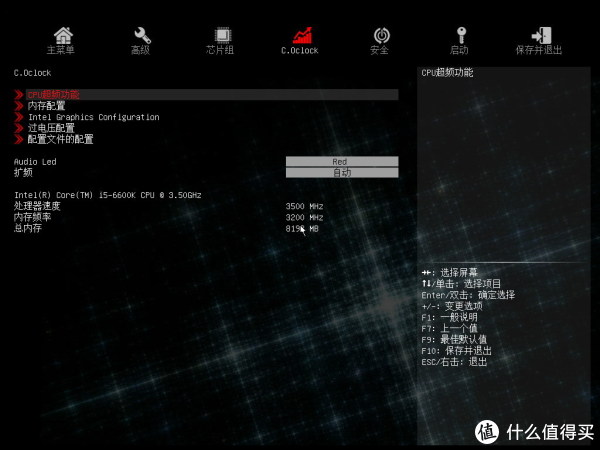Select the 扩频 setting label
Screen dimensions: 600x450
tap(23, 173)
